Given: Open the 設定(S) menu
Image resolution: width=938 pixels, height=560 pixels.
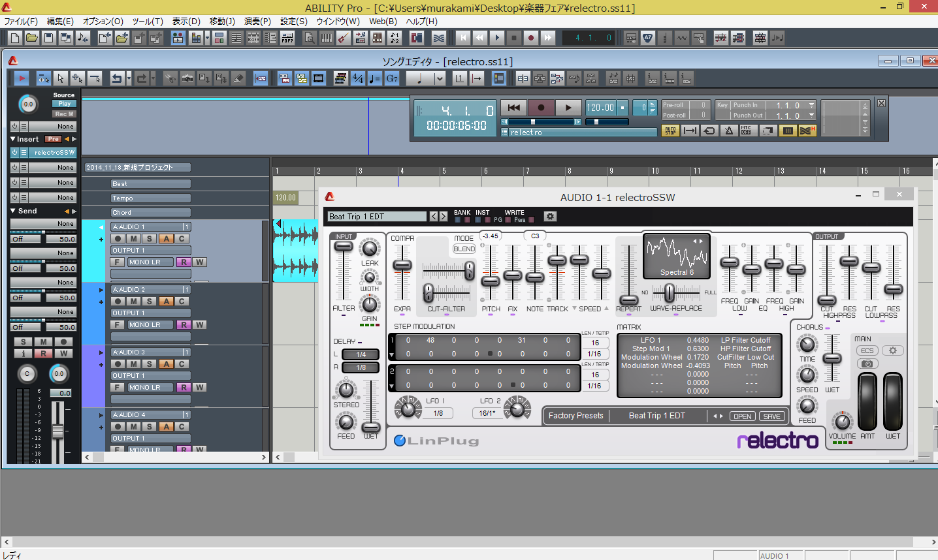Looking at the screenshot, I should tap(294, 21).
